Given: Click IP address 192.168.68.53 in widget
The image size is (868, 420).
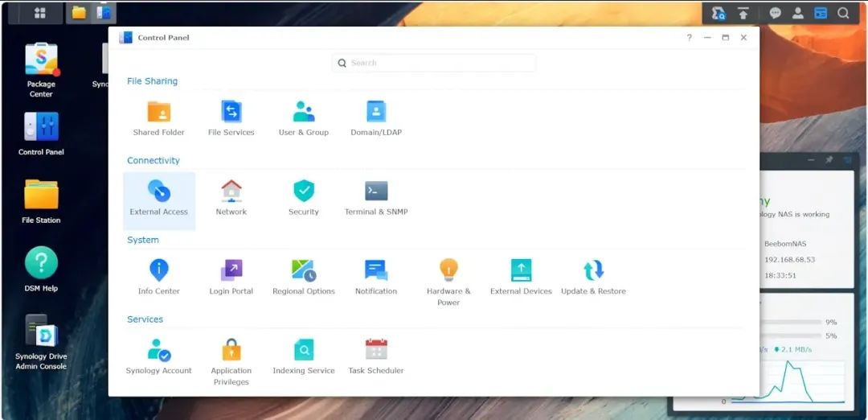Looking at the screenshot, I should (x=789, y=259).
